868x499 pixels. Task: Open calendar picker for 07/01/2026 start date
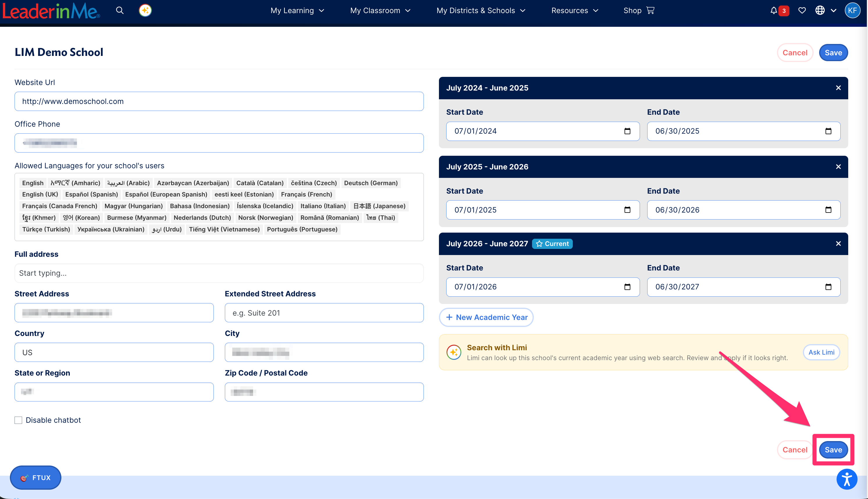pyautogui.click(x=627, y=287)
